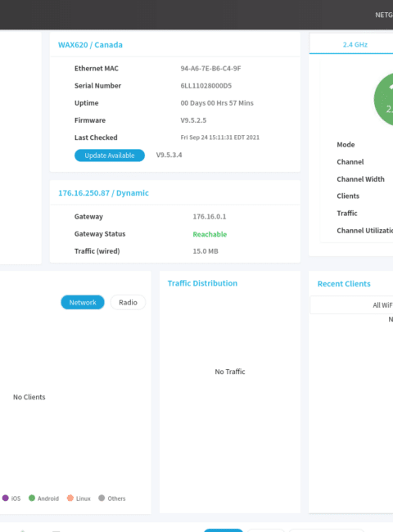This screenshot has width=393, height=532.
Task: Click the gateway address 176.16.0.1
Action: click(210, 217)
